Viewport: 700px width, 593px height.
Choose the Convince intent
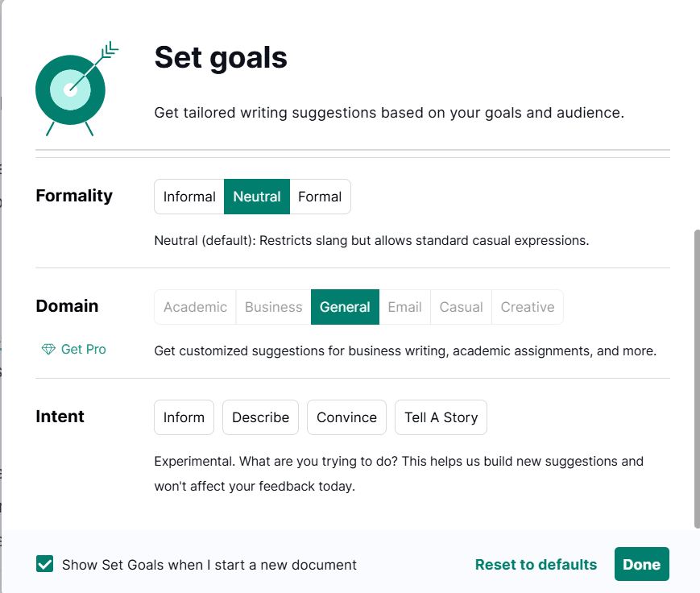(346, 417)
